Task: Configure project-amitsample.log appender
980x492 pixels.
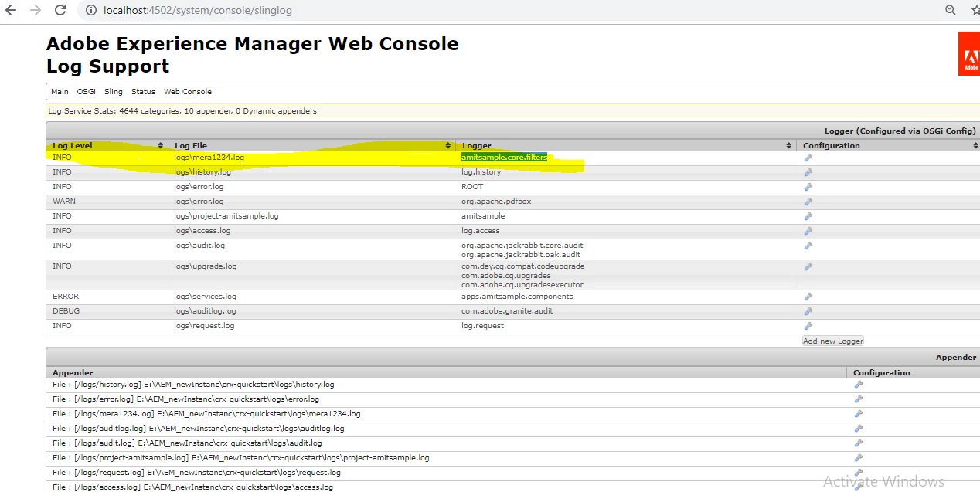Action: click(858, 458)
